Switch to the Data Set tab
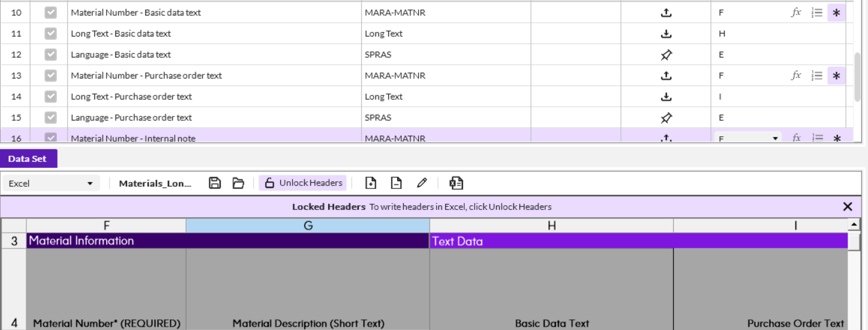The height and width of the screenshot is (330, 868). click(x=28, y=158)
